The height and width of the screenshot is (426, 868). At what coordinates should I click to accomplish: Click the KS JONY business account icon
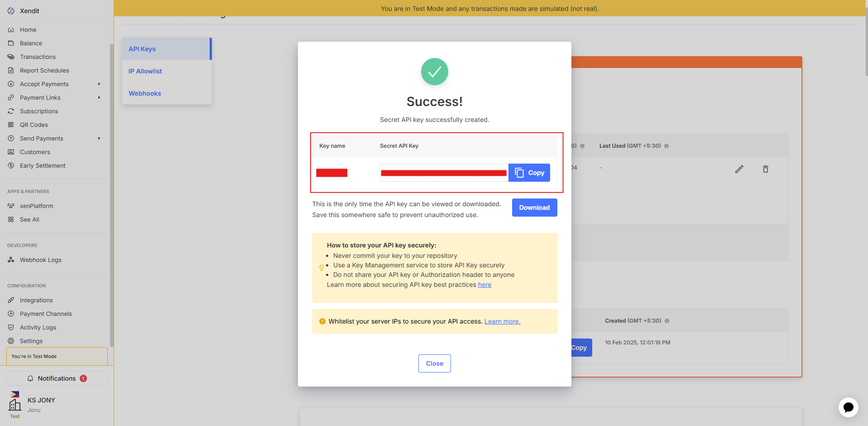coord(15,403)
